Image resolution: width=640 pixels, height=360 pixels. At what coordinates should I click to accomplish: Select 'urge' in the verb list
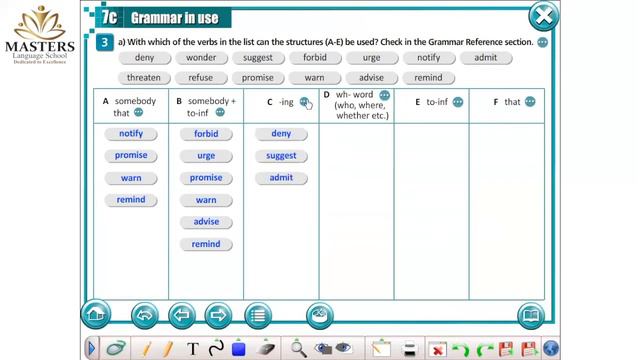tap(372, 58)
